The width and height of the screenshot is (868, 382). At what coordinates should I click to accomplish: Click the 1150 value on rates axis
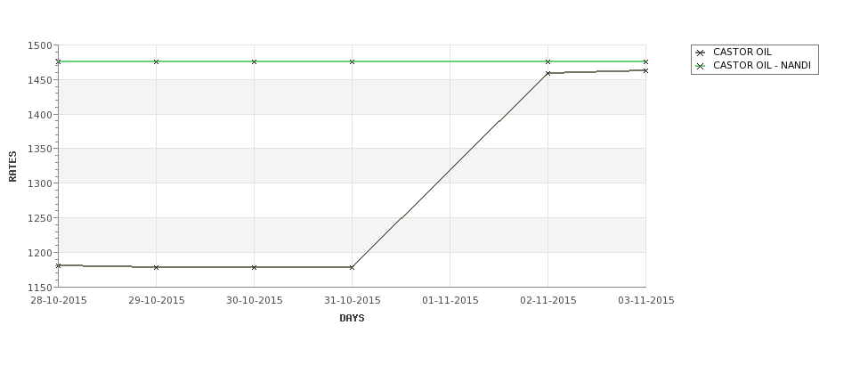pyautogui.click(x=39, y=288)
